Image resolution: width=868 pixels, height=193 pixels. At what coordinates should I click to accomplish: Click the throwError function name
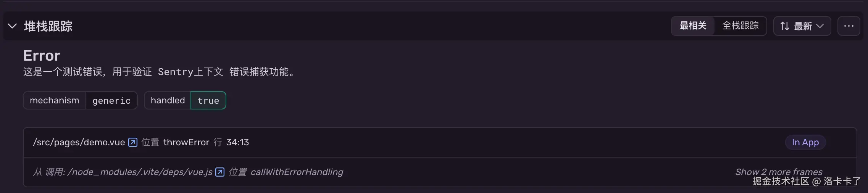[x=186, y=142]
